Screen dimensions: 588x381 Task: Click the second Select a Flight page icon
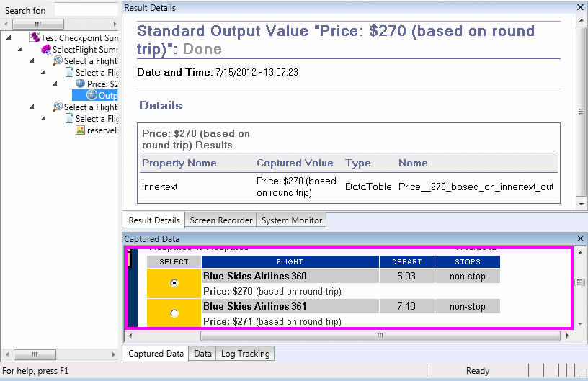point(69,118)
